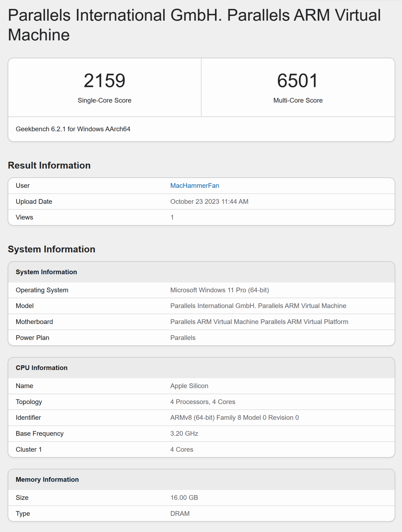Click the Power Plan row label
Screen dimensions: 402x532
pyautogui.click(x=32, y=338)
